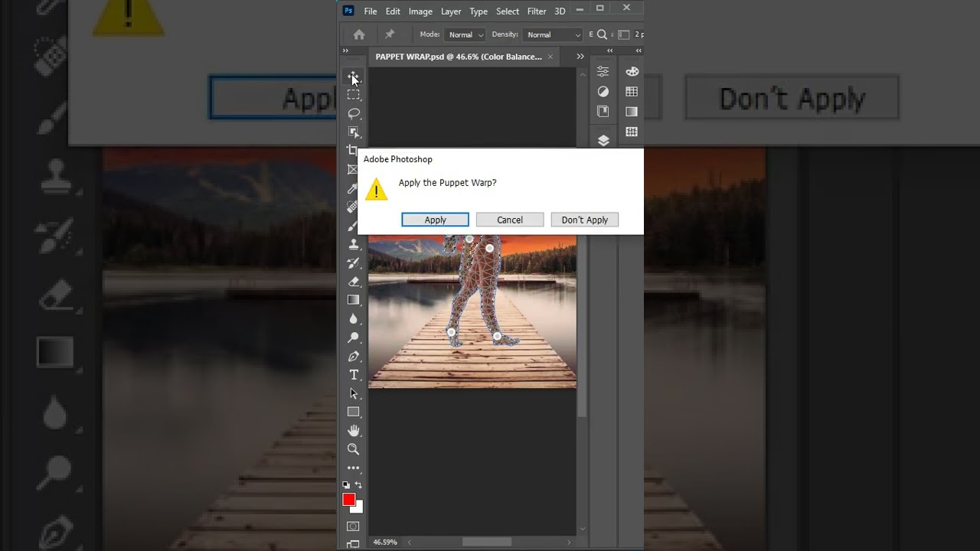Select the Rectangle shape tool
The image size is (980, 551).
353,412
